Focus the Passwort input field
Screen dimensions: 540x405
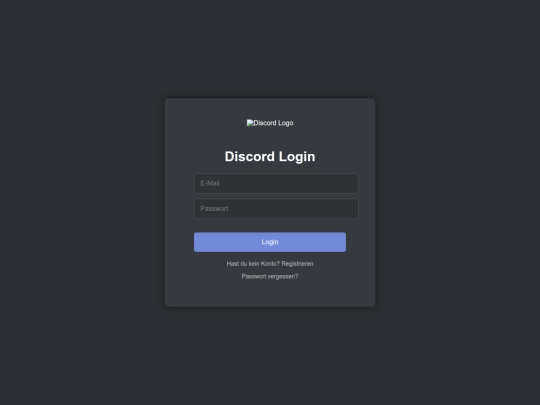coord(276,209)
